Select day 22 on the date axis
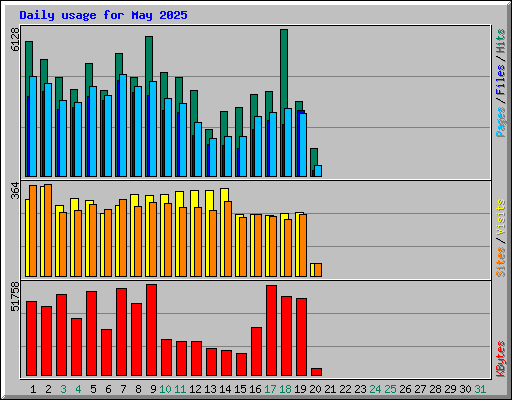The image size is (512, 400). point(345,389)
